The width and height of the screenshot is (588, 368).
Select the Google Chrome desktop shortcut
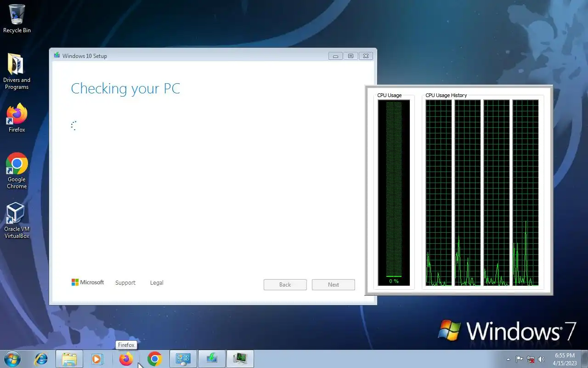[17, 171]
